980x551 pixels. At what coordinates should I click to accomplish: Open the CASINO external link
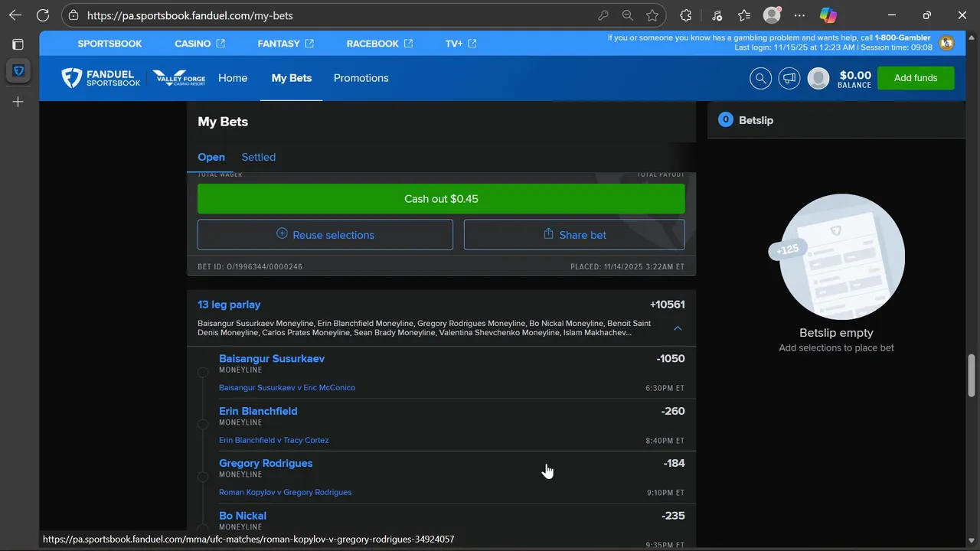tap(200, 44)
